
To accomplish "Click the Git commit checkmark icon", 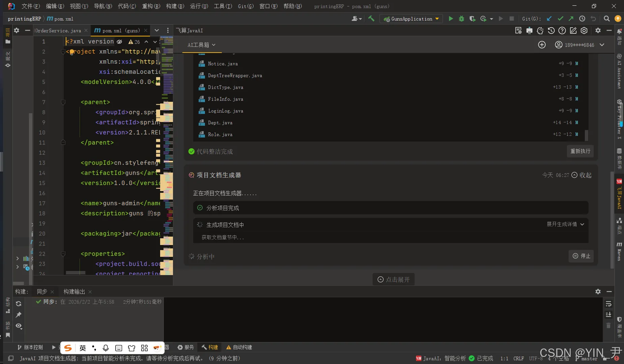I will [x=560, y=19].
